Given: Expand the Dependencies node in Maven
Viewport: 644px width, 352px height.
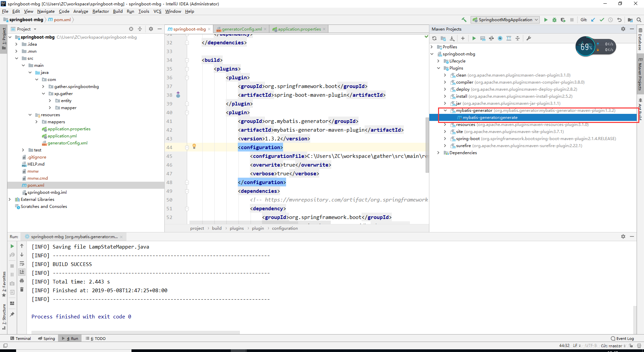Looking at the screenshot, I should [438, 153].
